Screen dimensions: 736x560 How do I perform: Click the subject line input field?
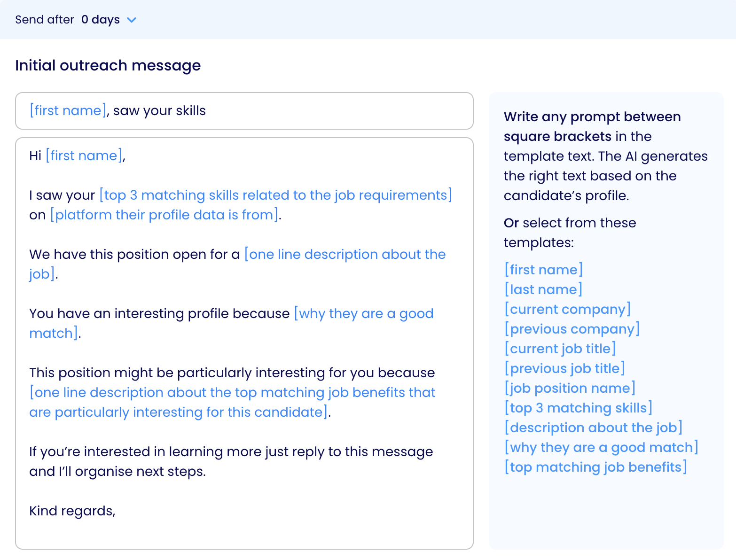(329, 111)
